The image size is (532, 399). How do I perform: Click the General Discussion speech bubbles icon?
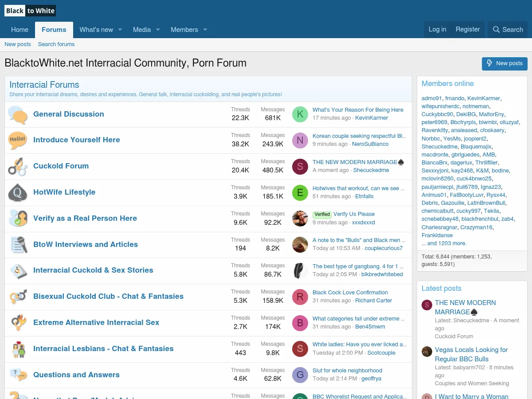18,115
